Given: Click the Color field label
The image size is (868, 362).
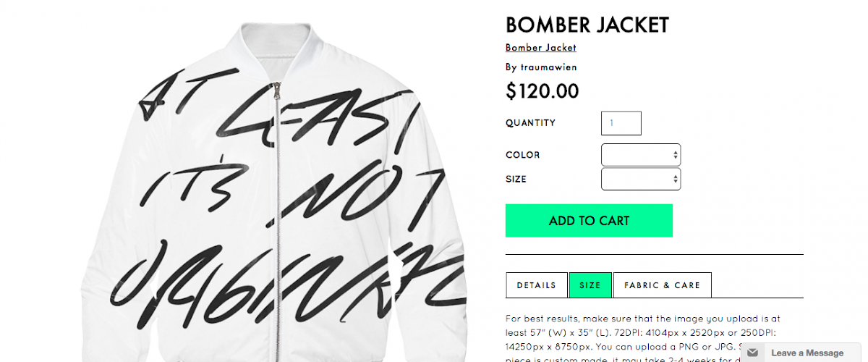Looking at the screenshot, I should click(522, 155).
